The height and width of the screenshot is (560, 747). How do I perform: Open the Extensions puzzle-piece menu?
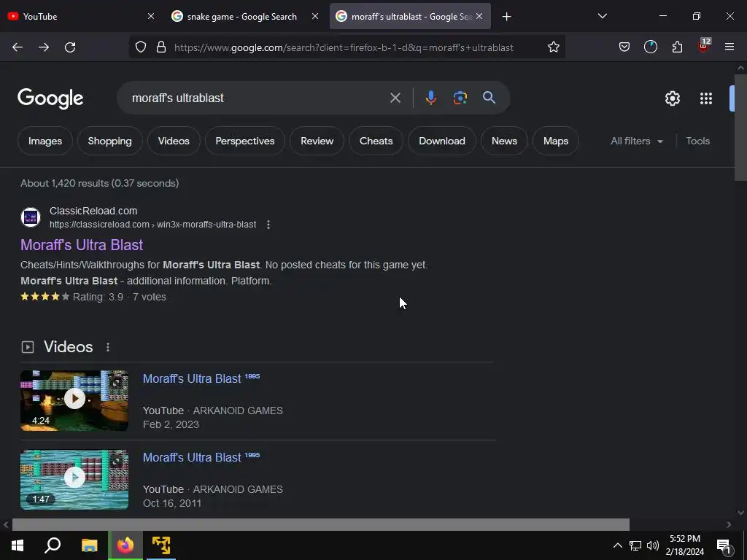point(677,47)
